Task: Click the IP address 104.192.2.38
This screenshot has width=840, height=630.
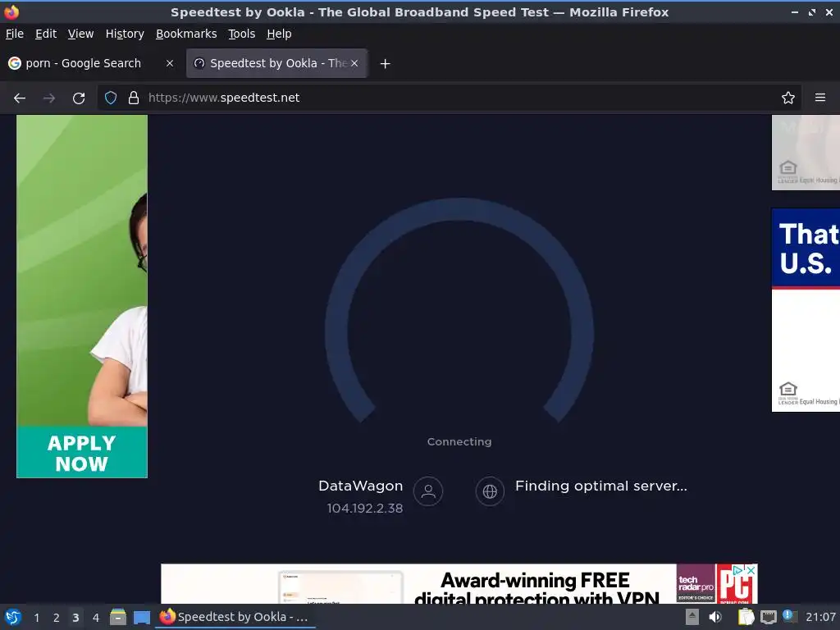Action: click(x=365, y=509)
